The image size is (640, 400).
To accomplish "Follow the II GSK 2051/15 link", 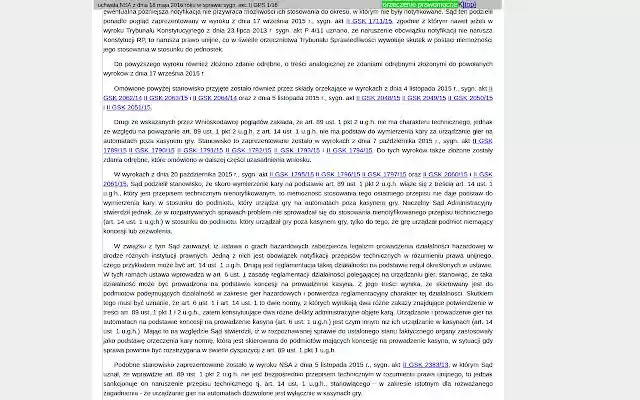I will 129,107.
